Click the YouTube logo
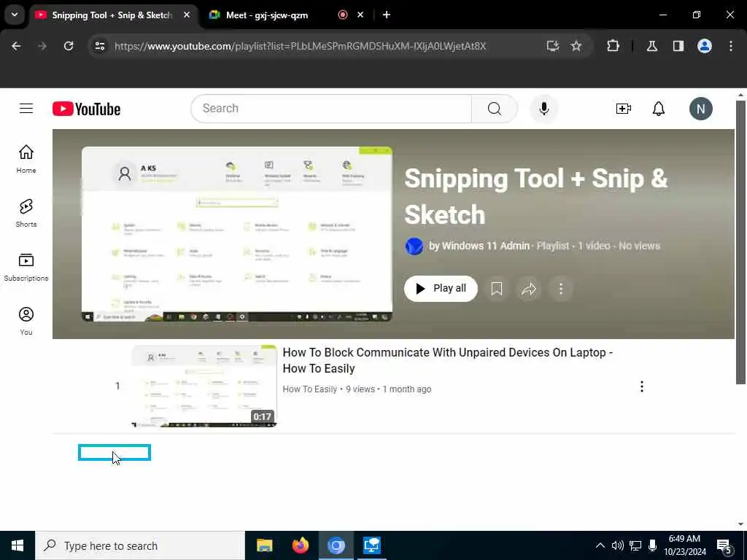This screenshot has width=747, height=560. (x=86, y=109)
